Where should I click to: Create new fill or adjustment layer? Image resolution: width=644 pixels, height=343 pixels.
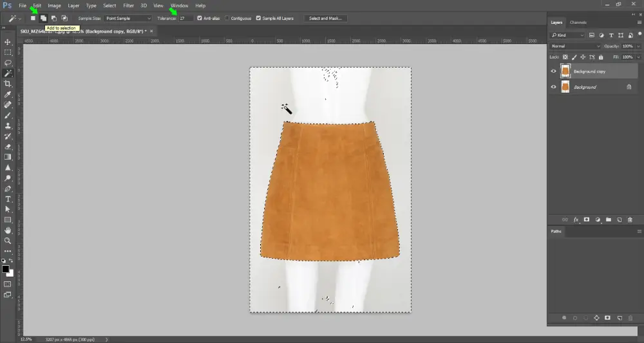(x=598, y=220)
